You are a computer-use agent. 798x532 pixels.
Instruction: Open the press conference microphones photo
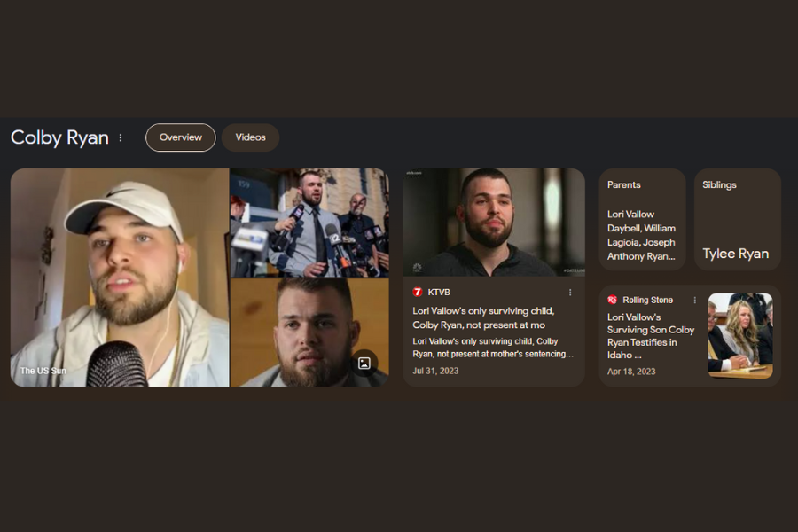coord(309,223)
